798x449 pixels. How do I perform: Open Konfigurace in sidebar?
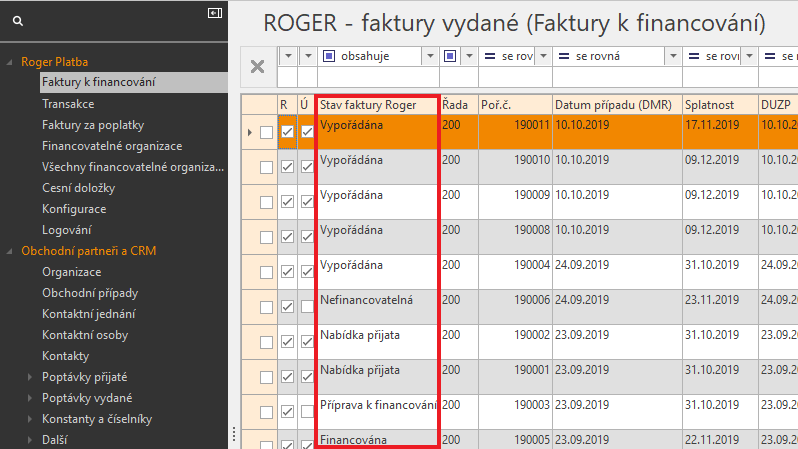click(x=74, y=209)
